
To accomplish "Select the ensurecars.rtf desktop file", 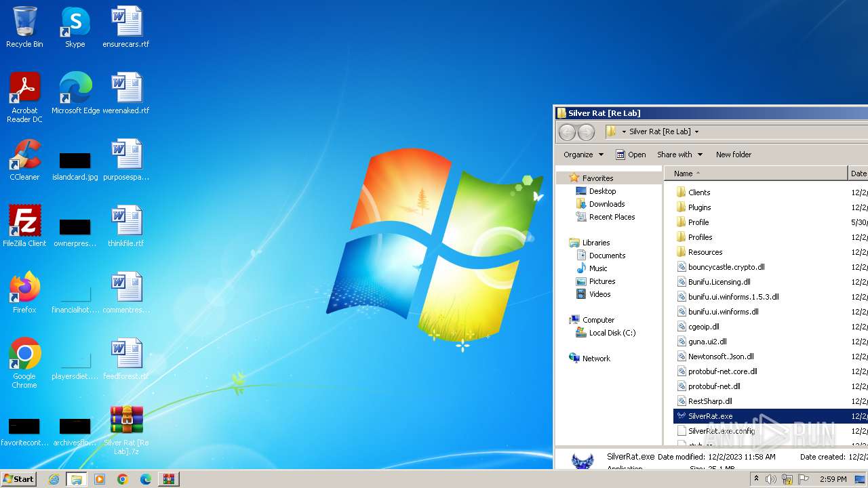I will tap(126, 27).
